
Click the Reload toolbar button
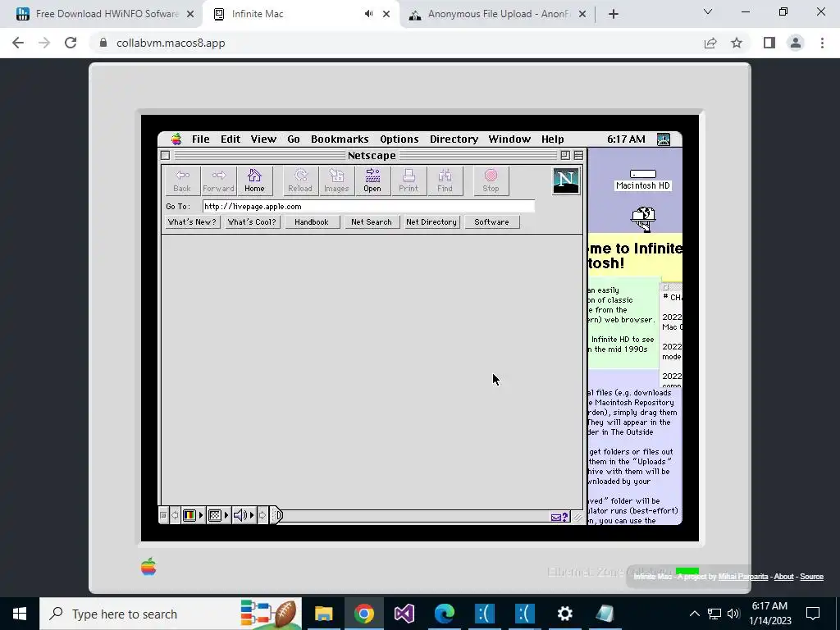(x=300, y=180)
